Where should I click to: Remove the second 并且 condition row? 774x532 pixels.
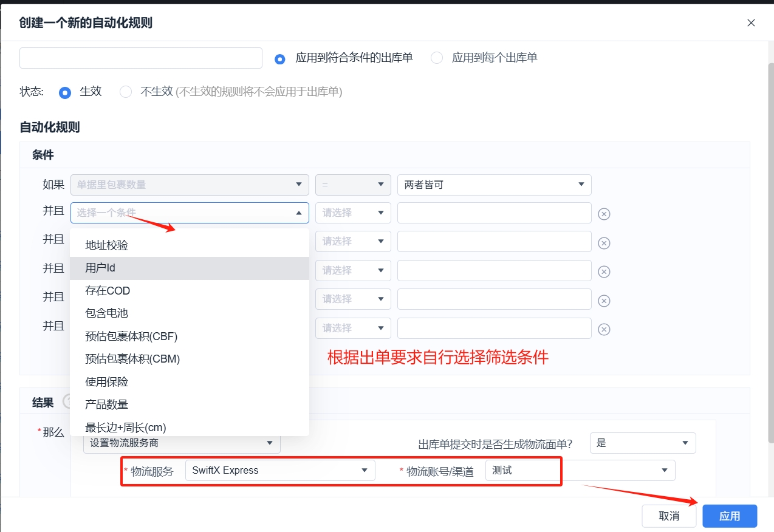[604, 243]
